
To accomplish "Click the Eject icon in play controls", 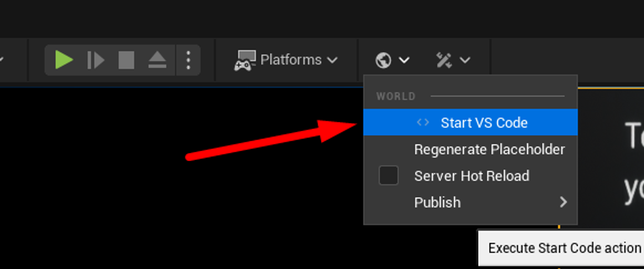I will point(157,60).
